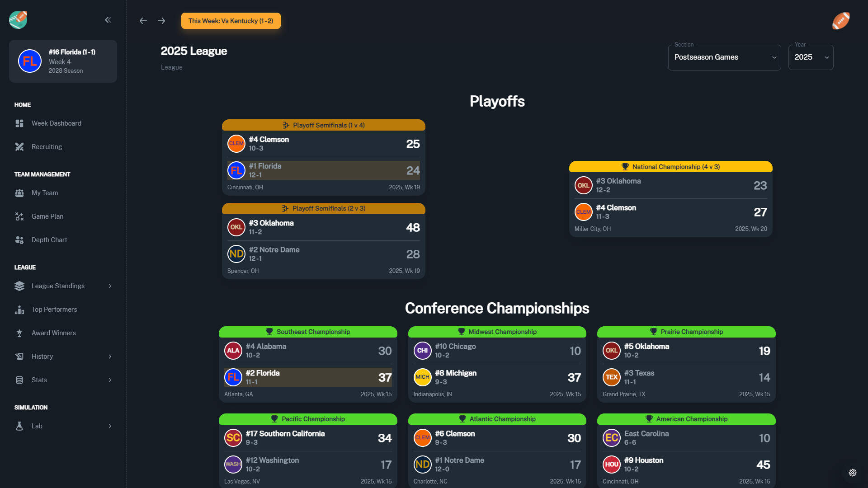Open the Southeast Championship game card header
The height and width of the screenshot is (488, 868).
pyautogui.click(x=308, y=332)
